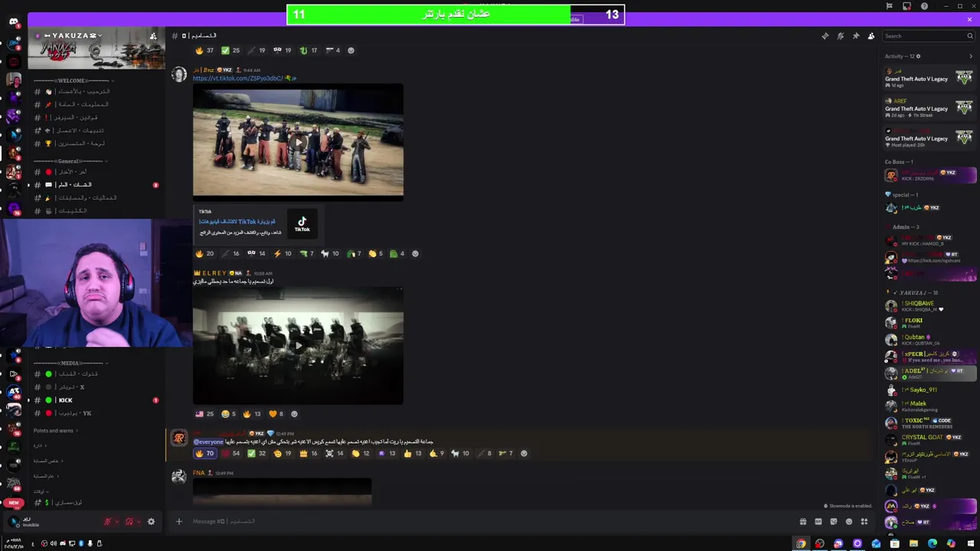Open Chrome icon in Windows taskbar
Image resolution: width=980 pixels, height=551 pixels.
(x=801, y=543)
